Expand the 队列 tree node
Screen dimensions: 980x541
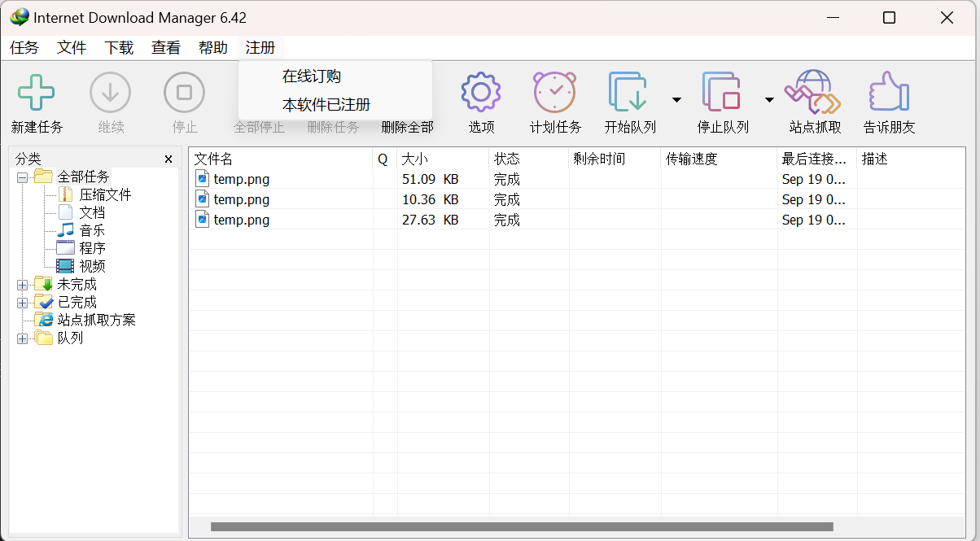click(22, 338)
